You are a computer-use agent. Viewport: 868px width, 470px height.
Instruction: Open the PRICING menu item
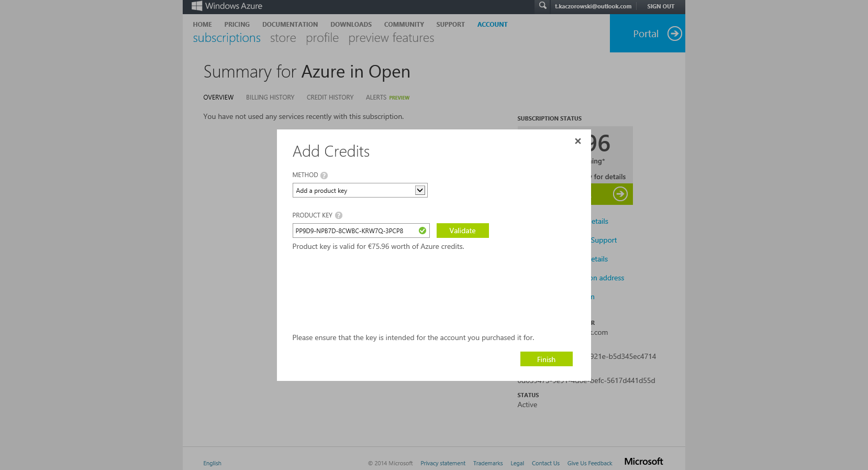[x=237, y=25]
